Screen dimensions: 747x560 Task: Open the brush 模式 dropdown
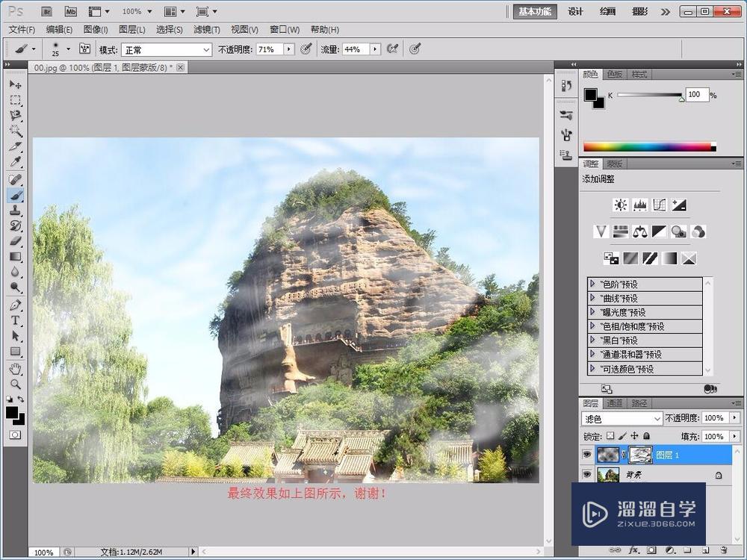coord(167,49)
